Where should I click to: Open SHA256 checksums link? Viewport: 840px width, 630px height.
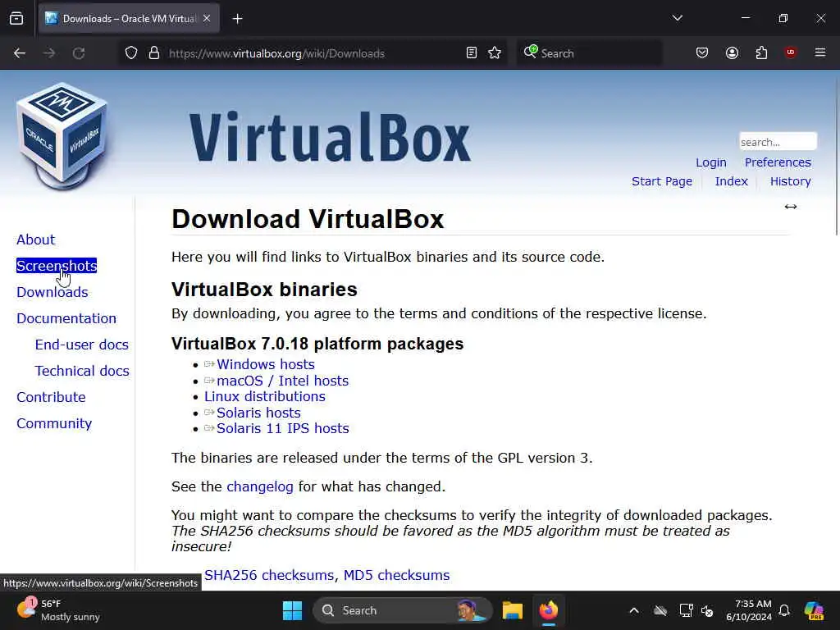(269, 575)
